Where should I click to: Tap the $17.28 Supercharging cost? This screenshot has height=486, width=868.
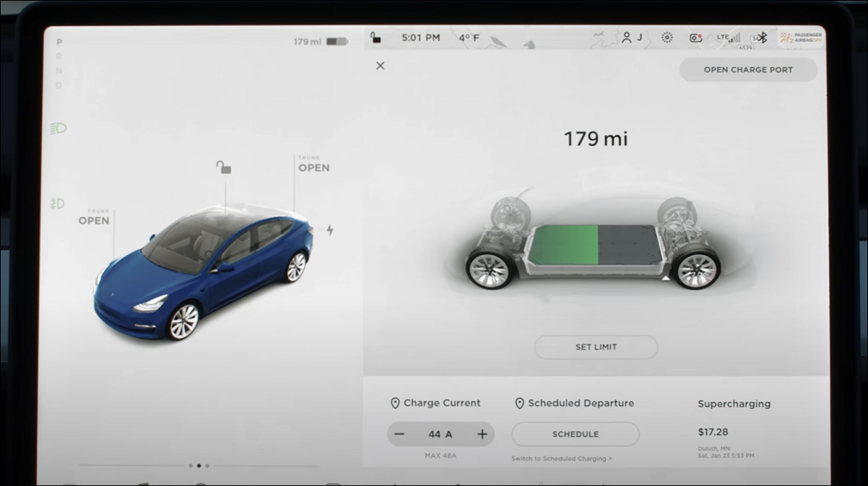(713, 432)
